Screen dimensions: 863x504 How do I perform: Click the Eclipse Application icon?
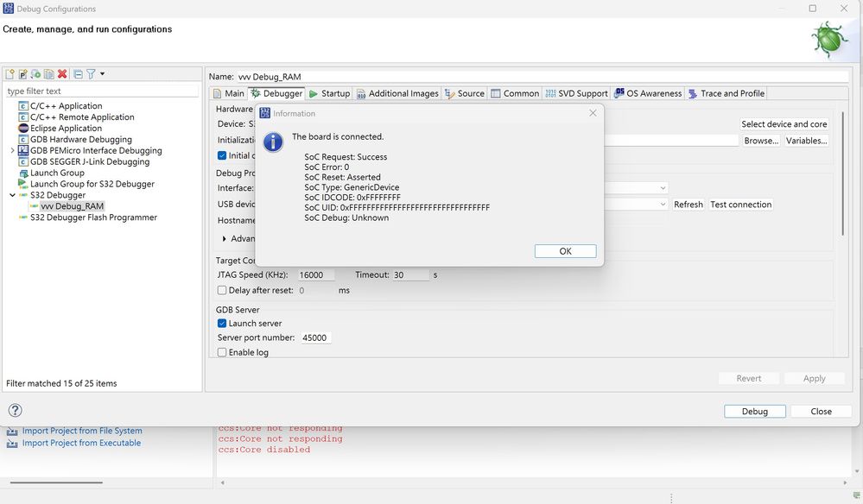23,128
